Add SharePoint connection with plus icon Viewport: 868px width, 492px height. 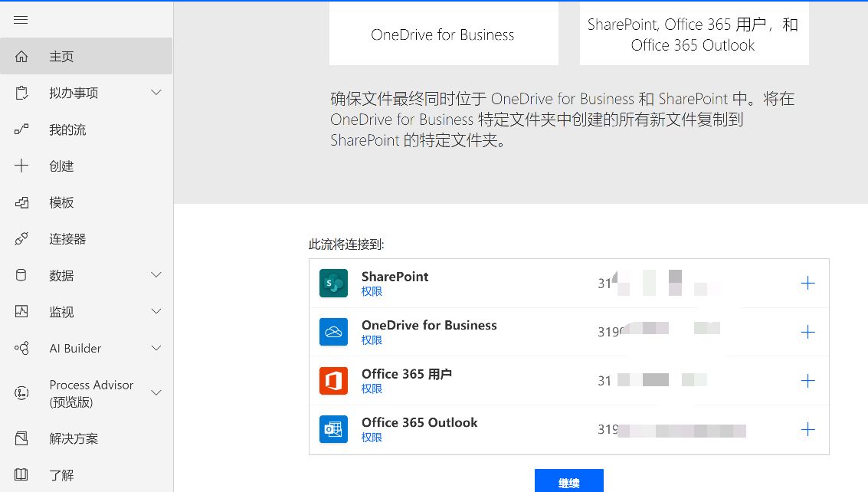807,284
